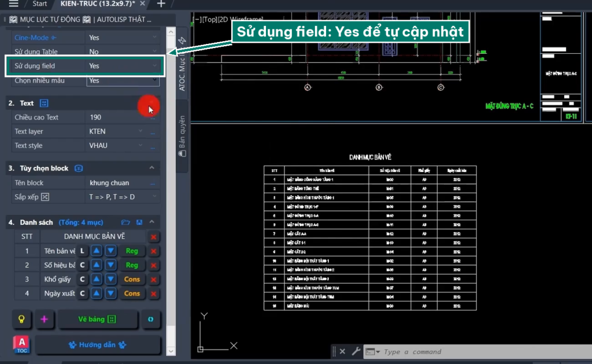Toggle alignment C for row 3 Khổ giấy
592x364 pixels.
(82, 279)
